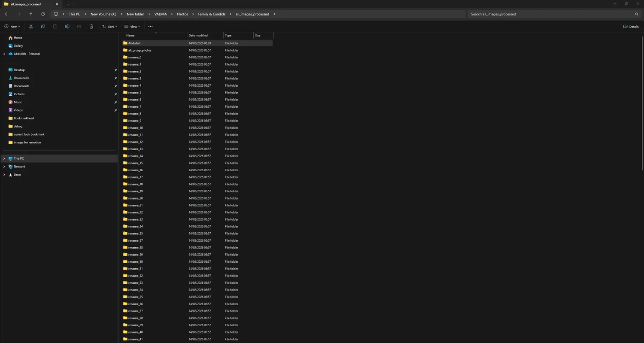Sort by Type column header
The width and height of the screenshot is (644, 343).
238,36
